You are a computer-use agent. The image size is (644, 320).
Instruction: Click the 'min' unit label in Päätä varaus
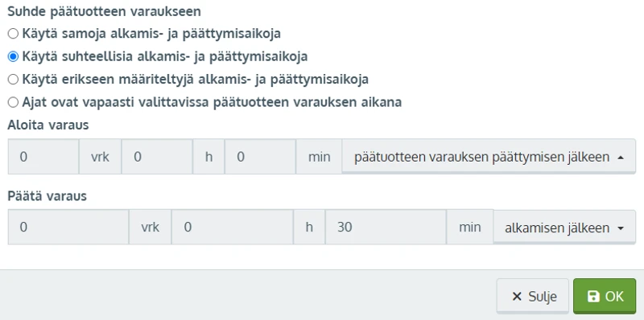[470, 228]
